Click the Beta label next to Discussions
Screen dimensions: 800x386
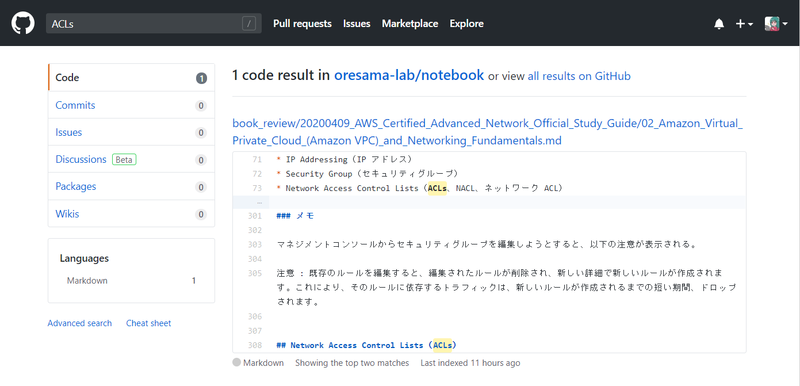click(124, 160)
